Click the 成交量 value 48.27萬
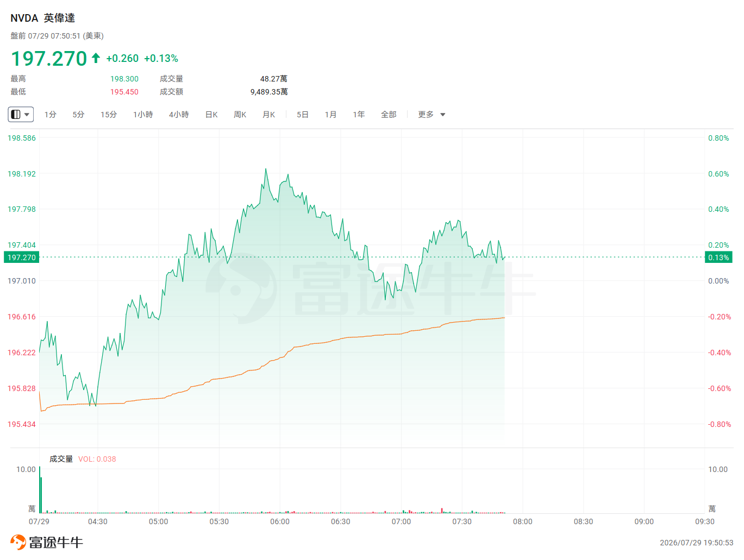The image size is (744, 560). 274,79
